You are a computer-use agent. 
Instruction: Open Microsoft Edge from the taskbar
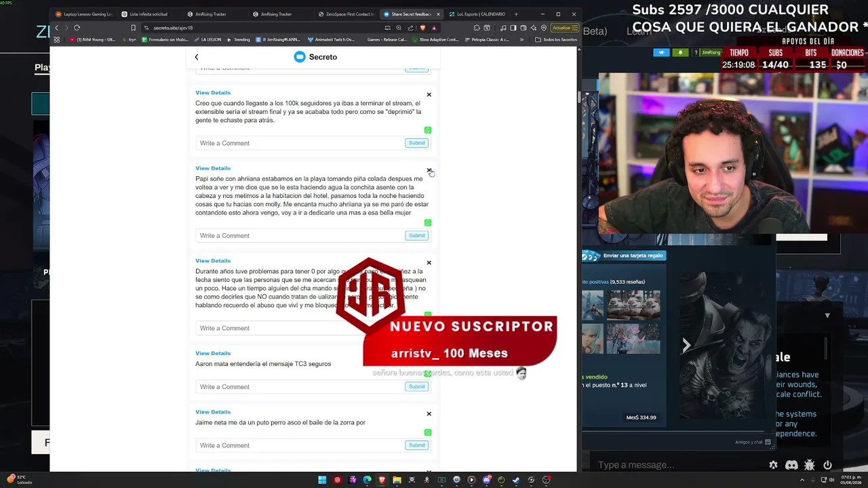tap(367, 480)
